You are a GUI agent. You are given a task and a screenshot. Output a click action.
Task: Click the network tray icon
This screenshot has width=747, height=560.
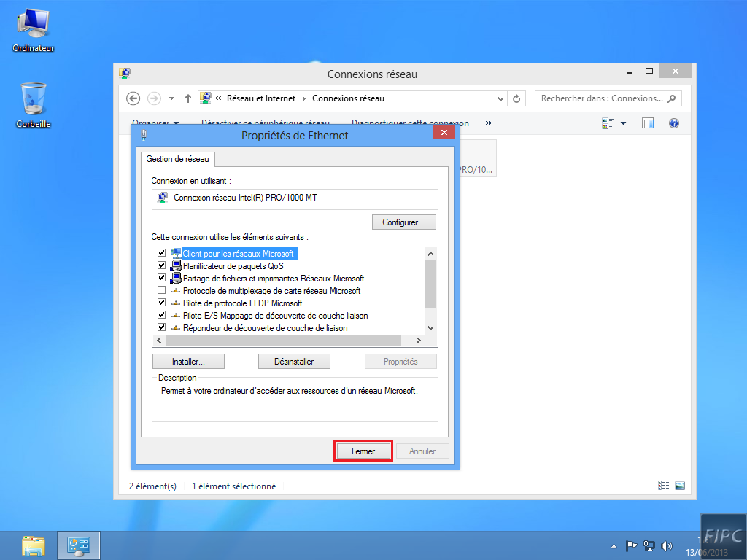(x=649, y=546)
